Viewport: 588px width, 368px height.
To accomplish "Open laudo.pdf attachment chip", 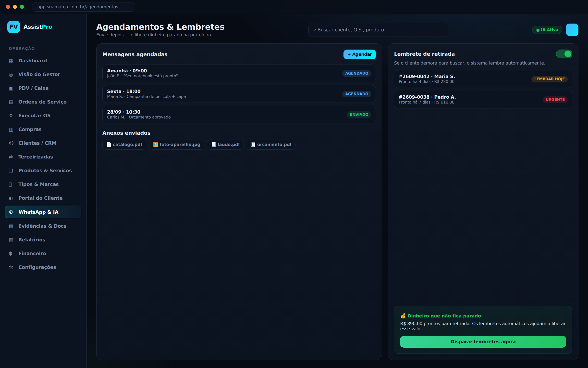I will [x=225, y=145].
